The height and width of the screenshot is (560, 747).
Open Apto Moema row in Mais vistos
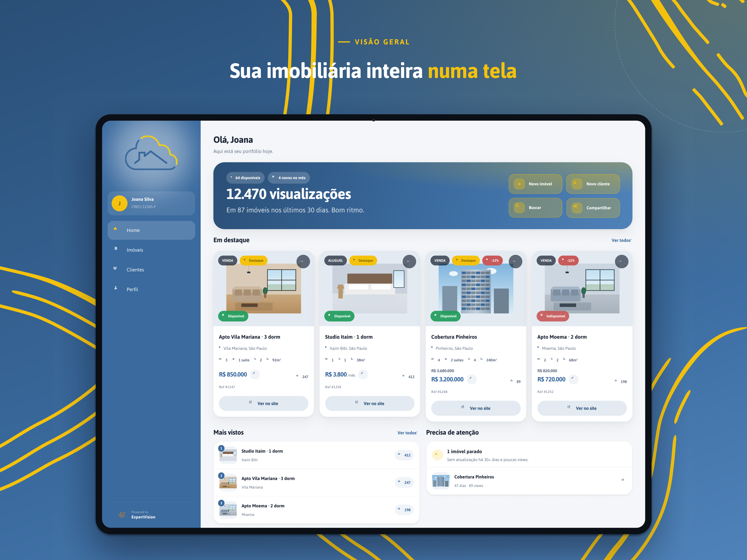[316, 510]
